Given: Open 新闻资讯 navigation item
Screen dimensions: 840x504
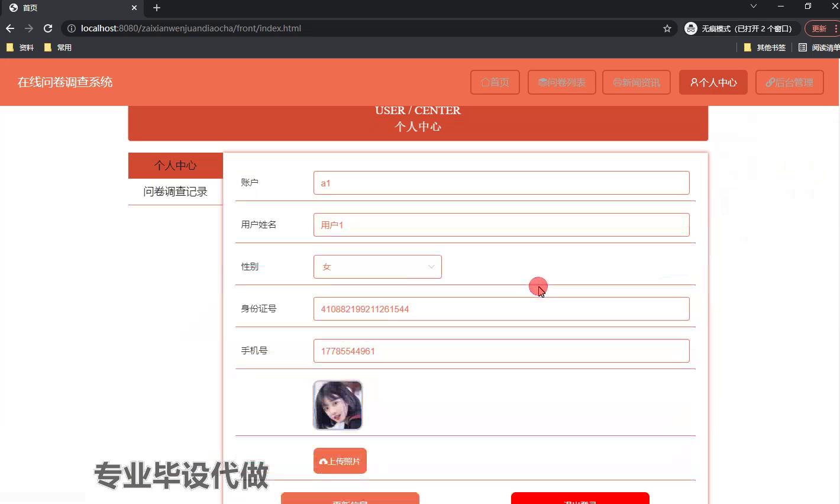Looking at the screenshot, I should tap(636, 82).
